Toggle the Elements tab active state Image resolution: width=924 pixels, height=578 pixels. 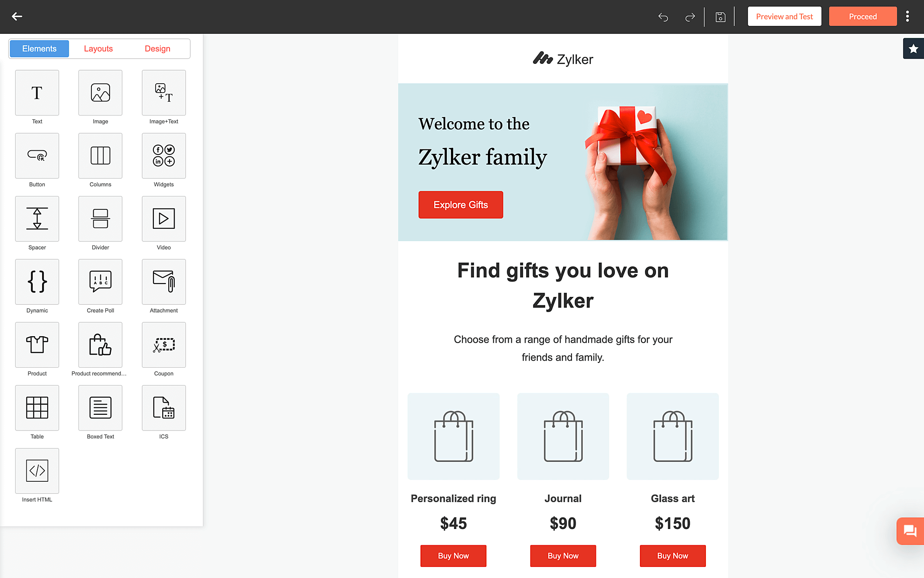(x=39, y=49)
